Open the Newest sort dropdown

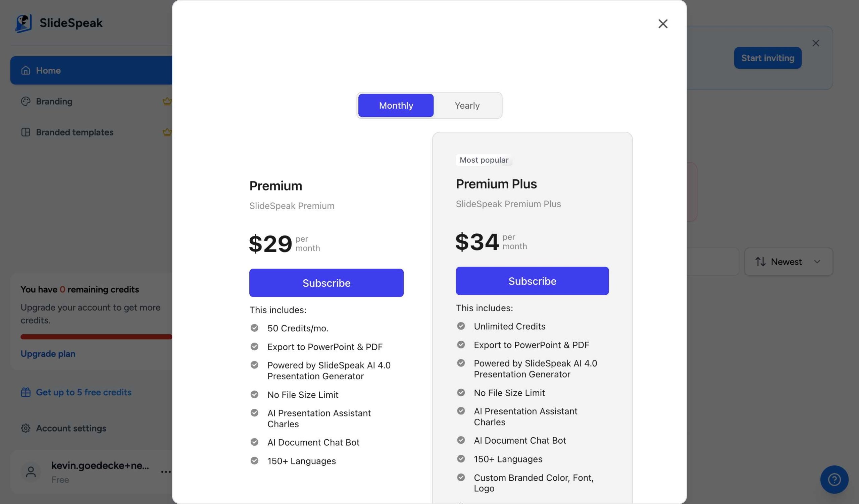tap(788, 262)
